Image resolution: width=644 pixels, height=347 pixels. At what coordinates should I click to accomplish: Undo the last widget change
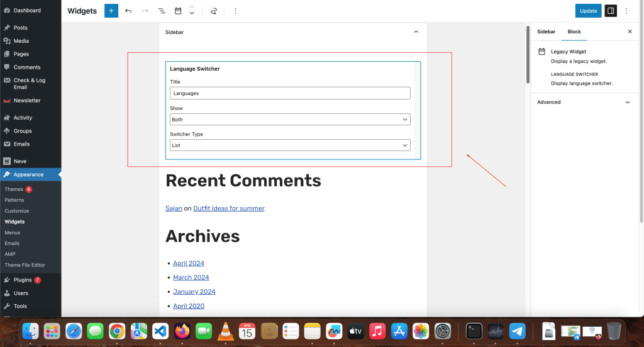pyautogui.click(x=128, y=11)
